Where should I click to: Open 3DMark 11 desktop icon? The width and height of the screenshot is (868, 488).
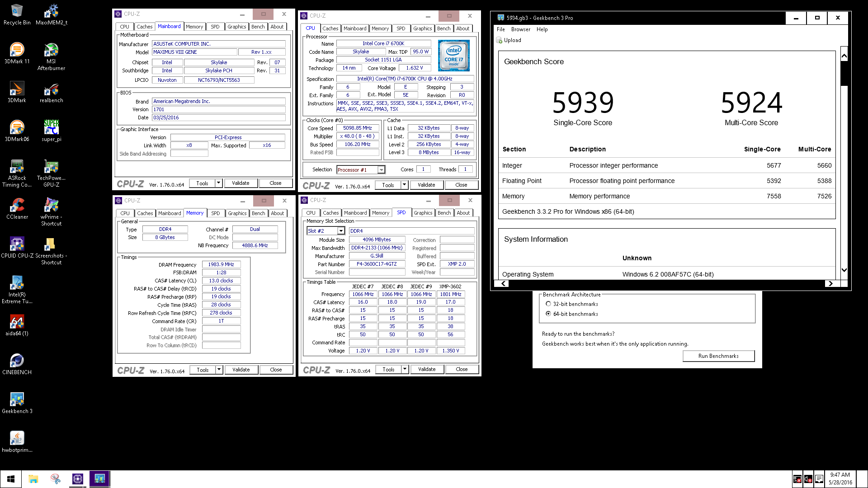17,53
